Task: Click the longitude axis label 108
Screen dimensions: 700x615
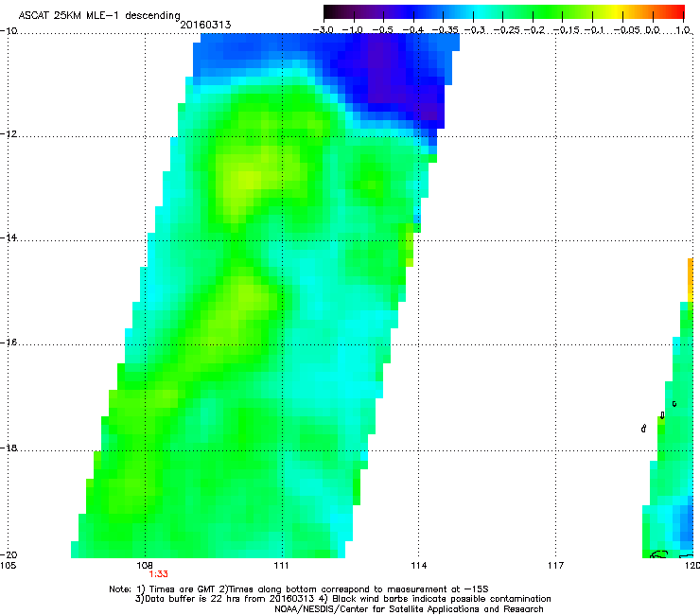Action: (145, 566)
